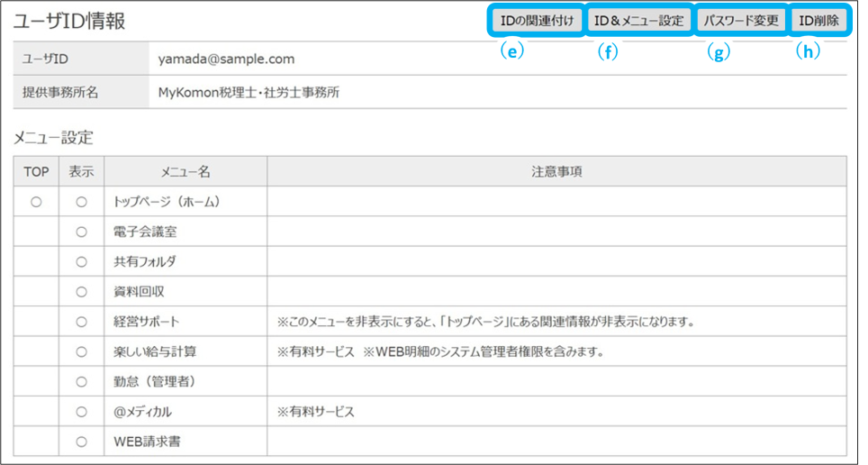Toggle 表示 circle for 共有フォルダ
Image resolution: width=868 pixels, height=465 pixels.
[x=81, y=261]
